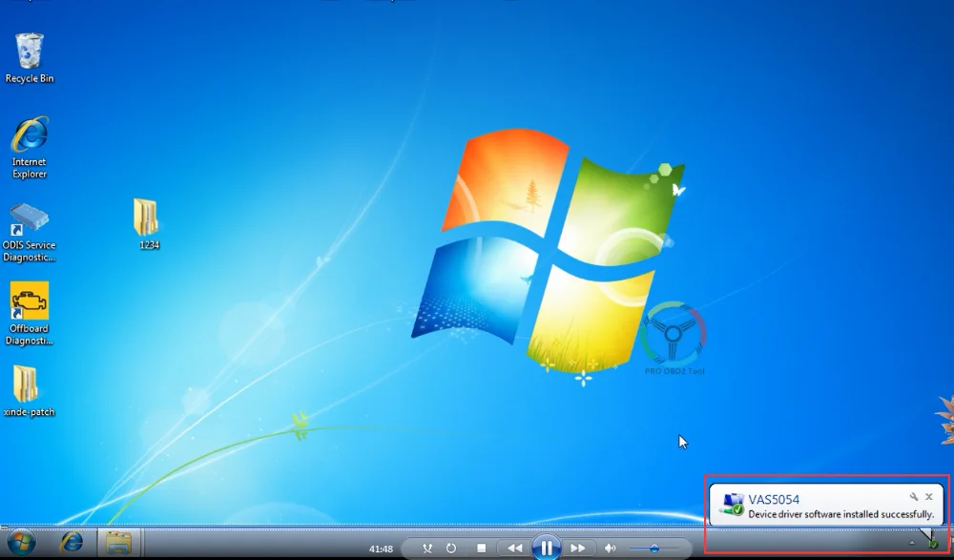Image resolution: width=954 pixels, height=560 pixels.
Task: Select ODIS Service Diagnostic shortcut
Action: [30, 233]
